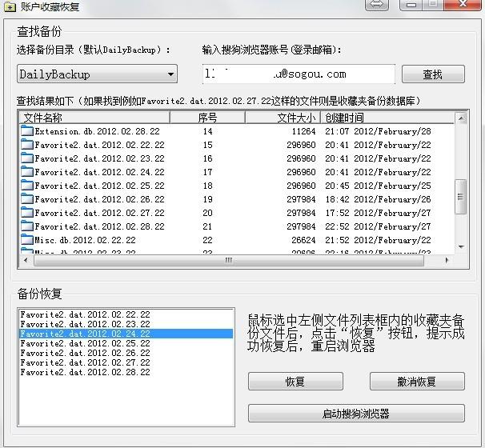Click the folder icon of Favorite2.dat.2012.02.27.22 result row
This screenshot has height=448, width=485.
[27, 213]
